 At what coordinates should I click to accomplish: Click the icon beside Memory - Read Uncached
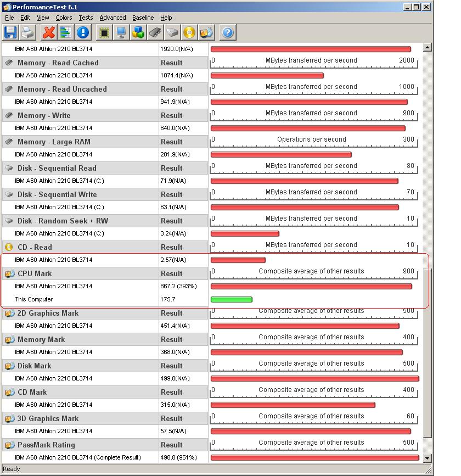point(9,89)
